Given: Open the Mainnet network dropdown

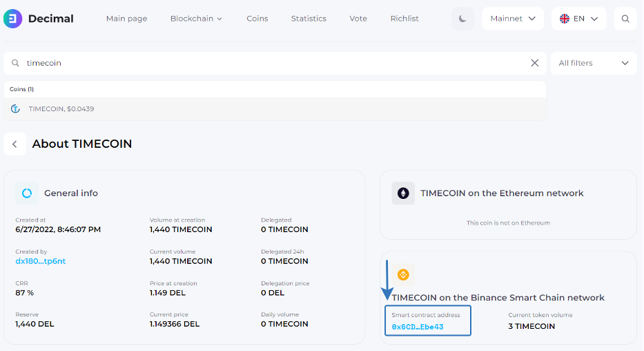Looking at the screenshot, I should (x=512, y=19).
